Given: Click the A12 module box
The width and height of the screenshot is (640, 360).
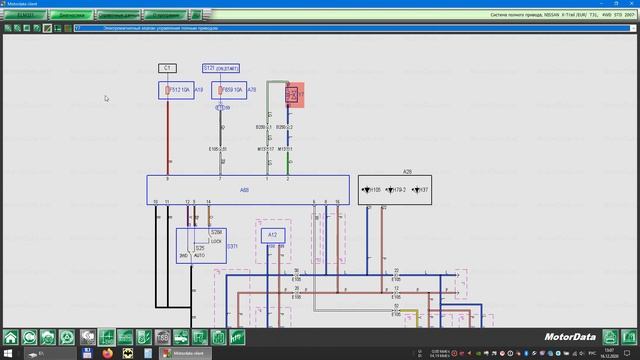Looking at the screenshot, I should click(x=273, y=236).
